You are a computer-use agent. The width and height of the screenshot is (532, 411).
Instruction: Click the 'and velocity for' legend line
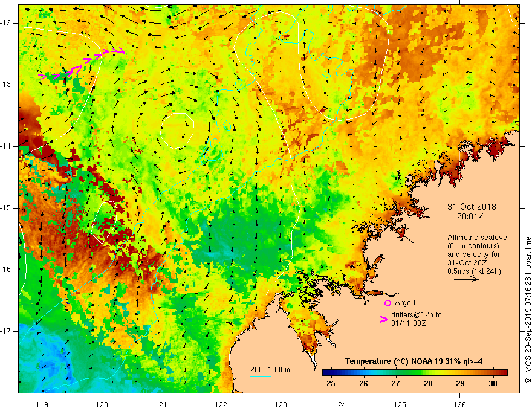pos(473,254)
